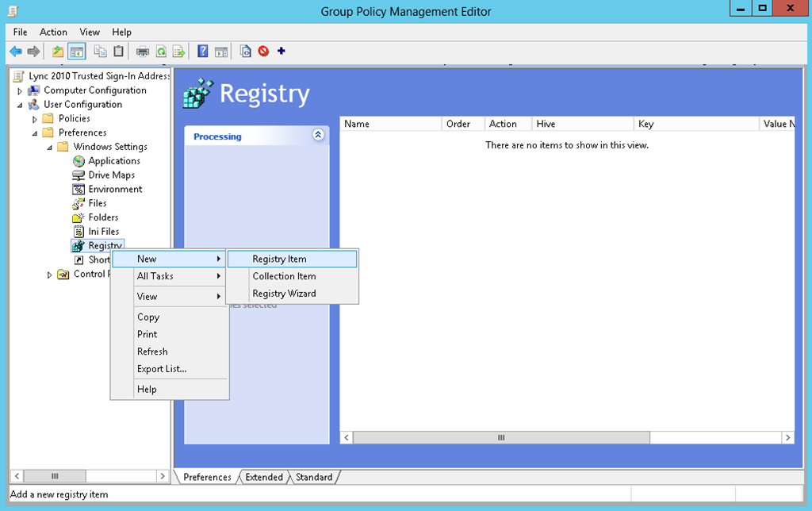Screen dimensions: 812x511
Task: Click the Print icon in toolbar
Action: point(143,52)
